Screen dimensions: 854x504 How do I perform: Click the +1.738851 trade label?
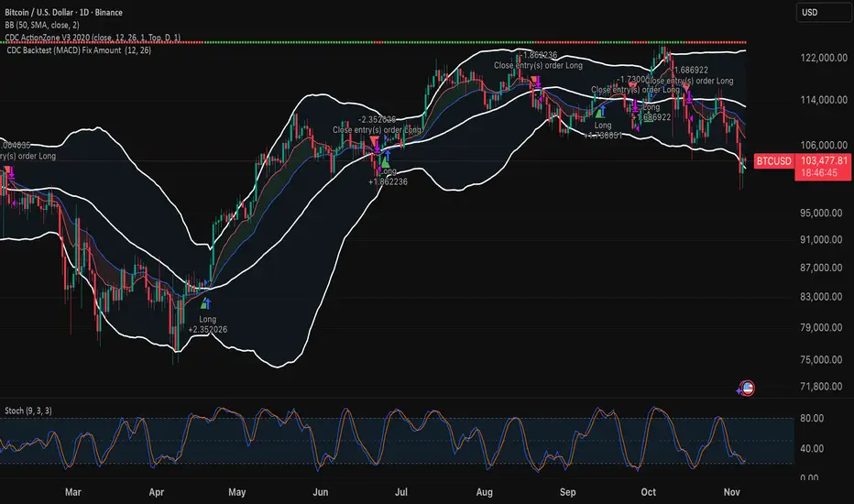[x=602, y=135]
